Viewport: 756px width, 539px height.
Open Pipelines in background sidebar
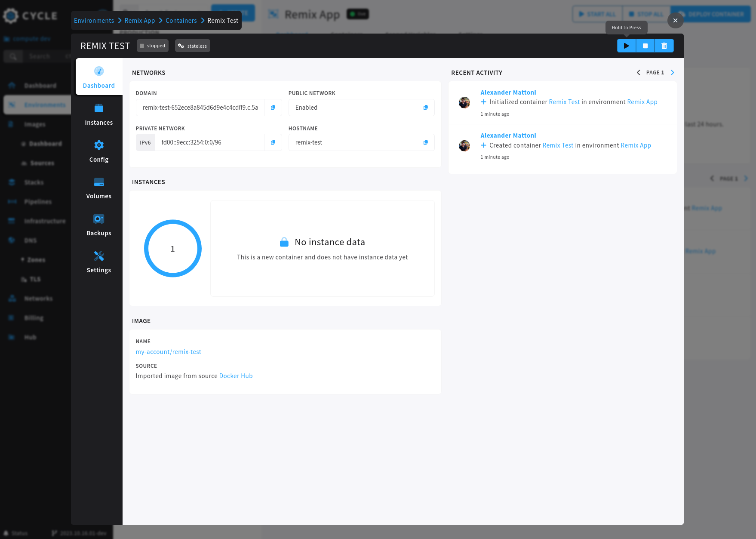[38, 202]
